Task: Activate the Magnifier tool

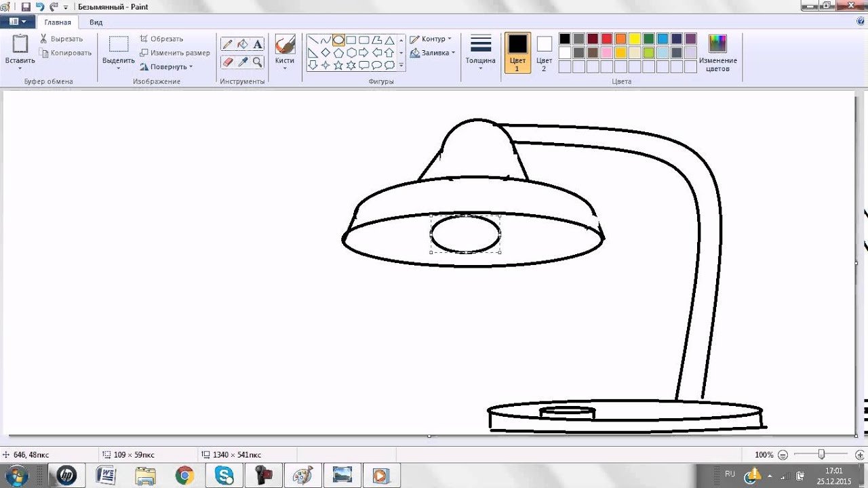Action: click(x=258, y=62)
